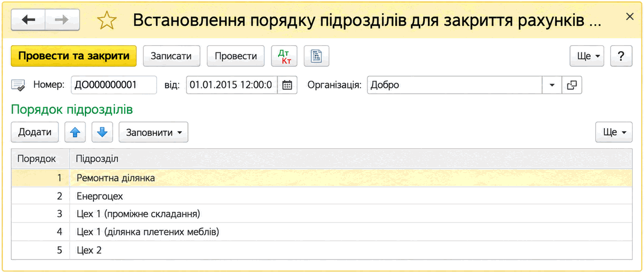Open help with the question mark button
The height and width of the screenshot is (275, 644).
(x=621, y=56)
